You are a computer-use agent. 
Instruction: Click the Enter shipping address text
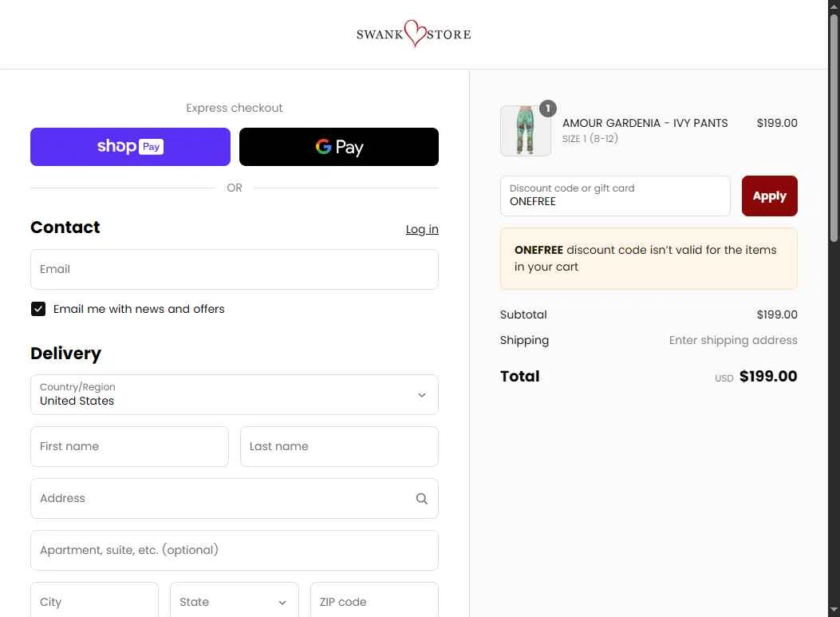pyautogui.click(x=733, y=340)
